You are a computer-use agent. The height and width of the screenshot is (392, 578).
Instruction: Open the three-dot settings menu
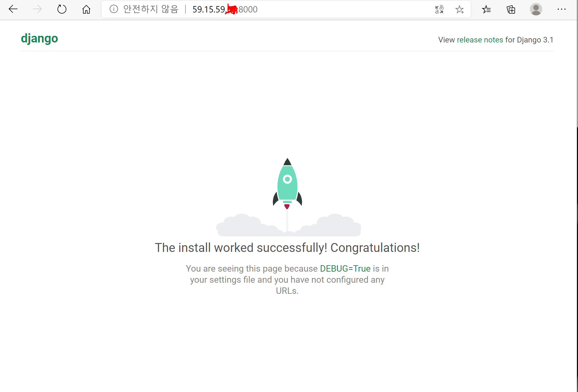[x=561, y=9]
